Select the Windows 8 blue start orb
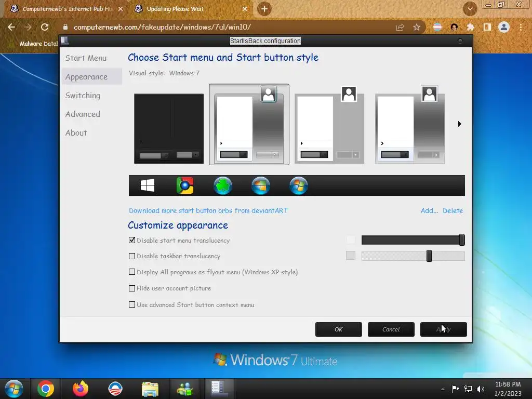The width and height of the screenshot is (532, 399). click(261, 185)
